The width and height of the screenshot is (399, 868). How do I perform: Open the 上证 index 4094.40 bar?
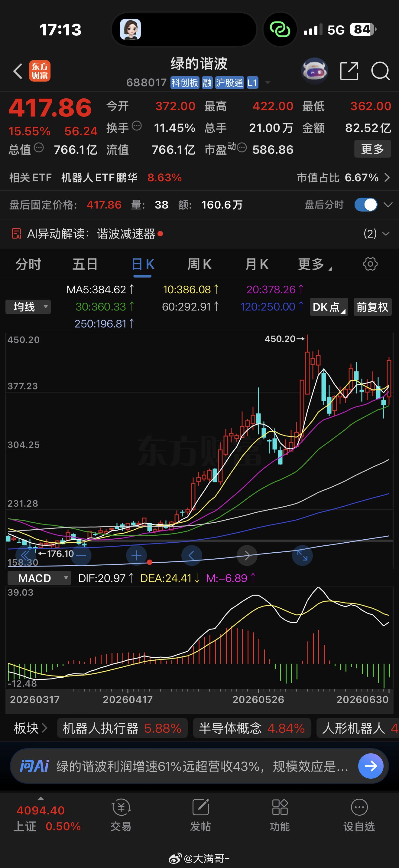[x=47, y=818]
